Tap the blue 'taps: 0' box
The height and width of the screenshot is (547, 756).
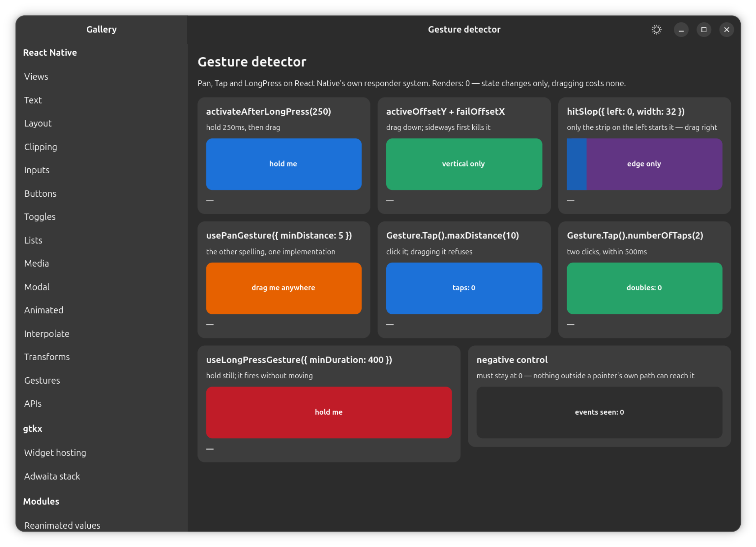tap(464, 288)
